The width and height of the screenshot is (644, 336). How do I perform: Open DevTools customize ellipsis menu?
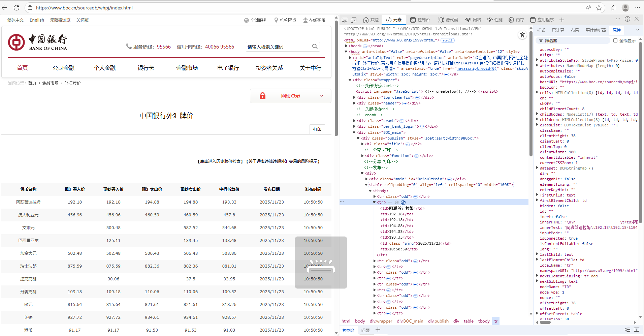pos(618,19)
